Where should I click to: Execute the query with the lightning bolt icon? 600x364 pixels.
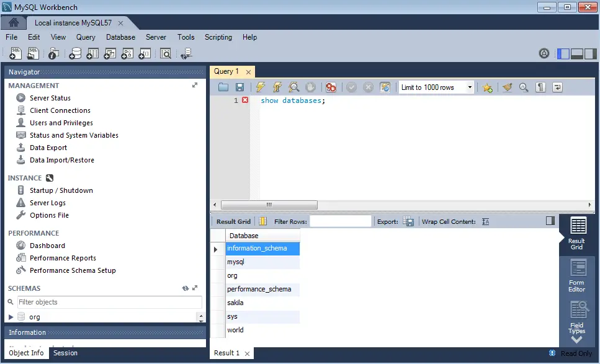pos(259,87)
